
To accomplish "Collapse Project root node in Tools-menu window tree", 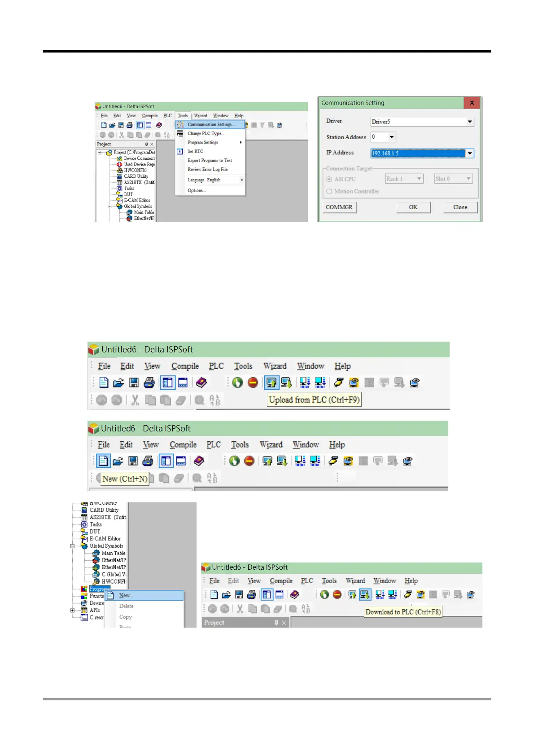I will click(100, 153).
